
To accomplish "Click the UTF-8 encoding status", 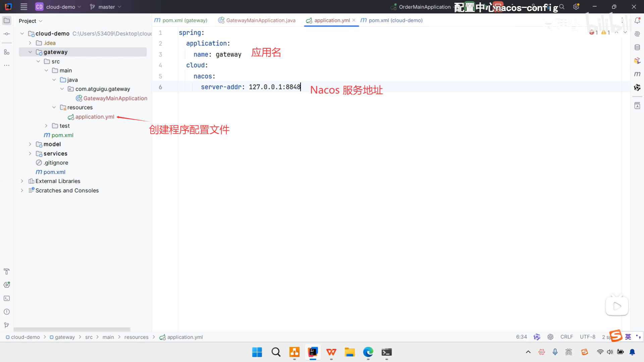I will click(587, 337).
